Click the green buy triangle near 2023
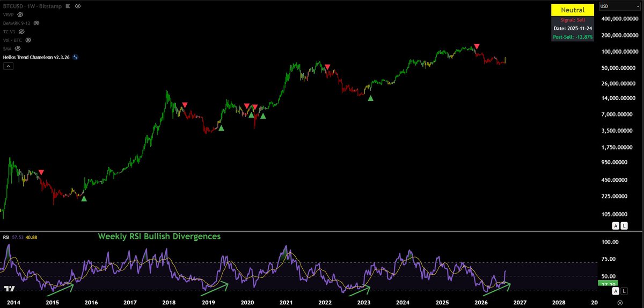 click(370, 98)
